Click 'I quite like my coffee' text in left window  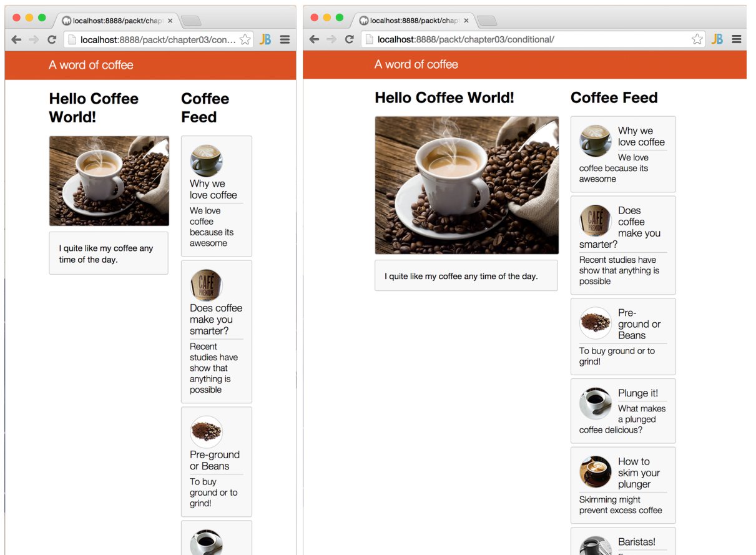coord(106,253)
